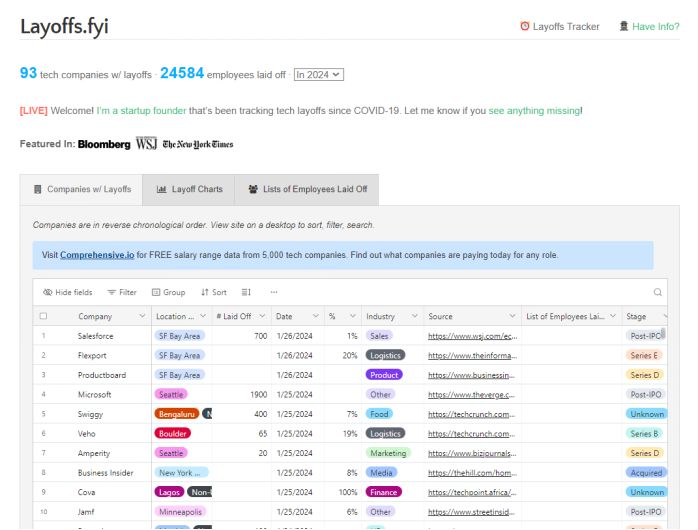Open Business Insider thehill source link

pos(472,473)
